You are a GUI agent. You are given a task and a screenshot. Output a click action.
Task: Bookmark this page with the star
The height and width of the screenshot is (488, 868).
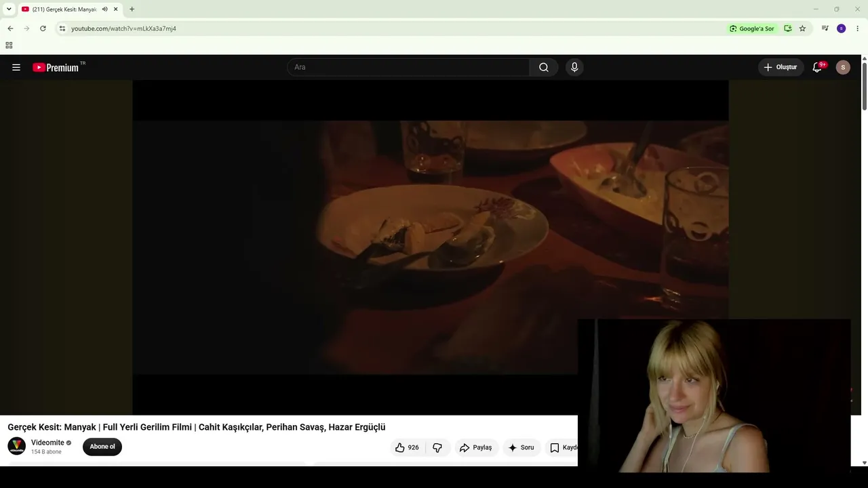(802, 28)
